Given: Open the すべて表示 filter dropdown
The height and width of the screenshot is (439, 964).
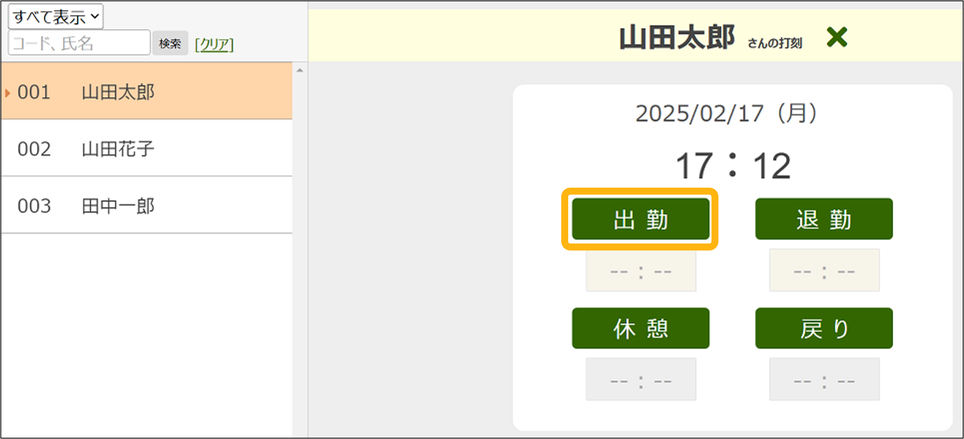Looking at the screenshot, I should [56, 16].
